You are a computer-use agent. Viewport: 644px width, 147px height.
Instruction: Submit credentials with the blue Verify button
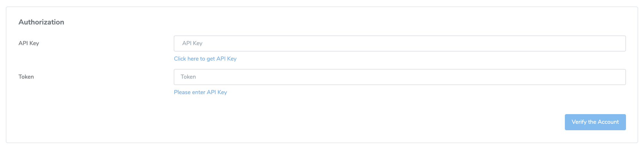595,122
